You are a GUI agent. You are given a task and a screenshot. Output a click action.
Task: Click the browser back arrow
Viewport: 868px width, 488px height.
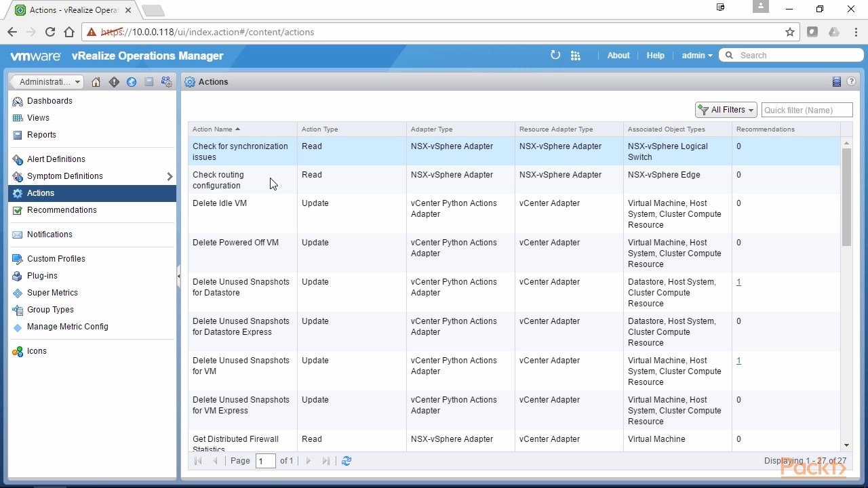pos(12,32)
